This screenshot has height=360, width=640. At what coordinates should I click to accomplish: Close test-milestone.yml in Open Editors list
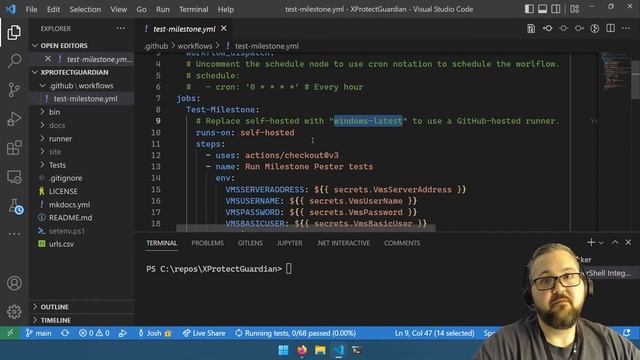[x=48, y=59]
